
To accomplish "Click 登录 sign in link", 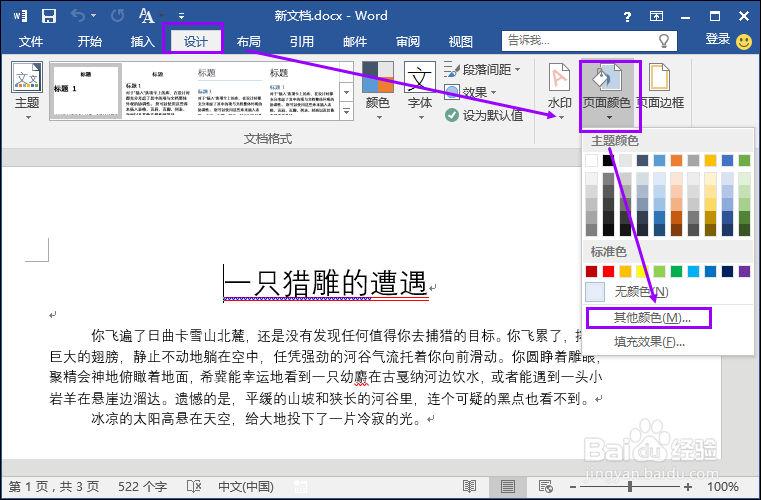I will 718,39.
